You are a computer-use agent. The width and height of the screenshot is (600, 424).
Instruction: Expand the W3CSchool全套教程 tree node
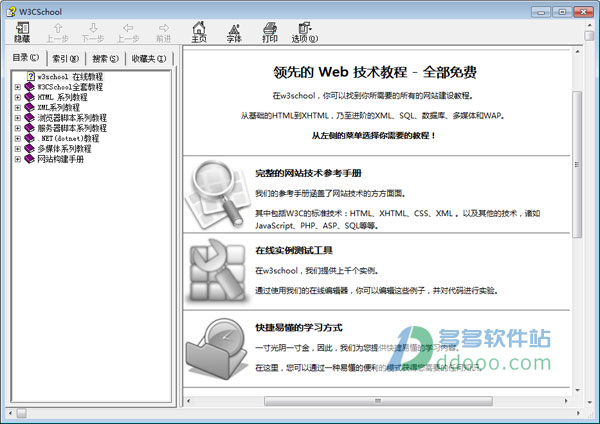[x=18, y=87]
